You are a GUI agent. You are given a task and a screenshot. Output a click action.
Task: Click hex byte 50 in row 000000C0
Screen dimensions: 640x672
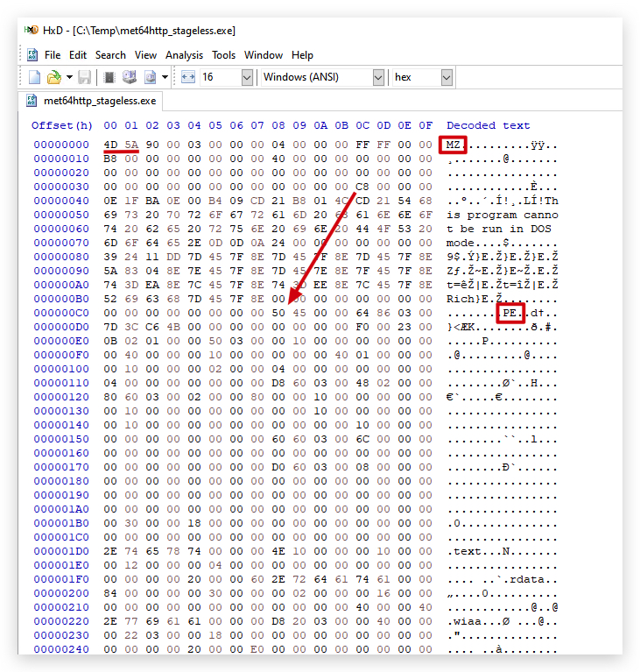278,313
